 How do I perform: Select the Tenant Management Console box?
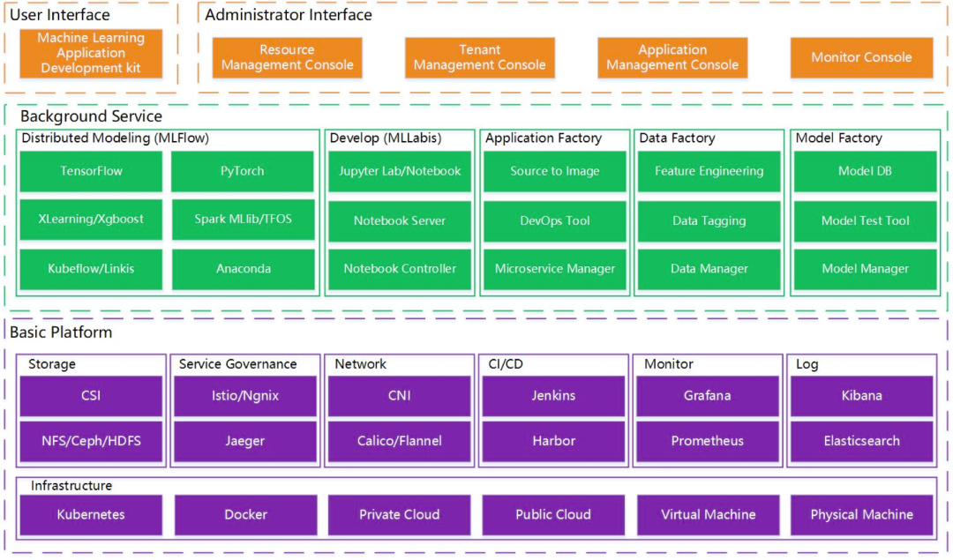479,57
